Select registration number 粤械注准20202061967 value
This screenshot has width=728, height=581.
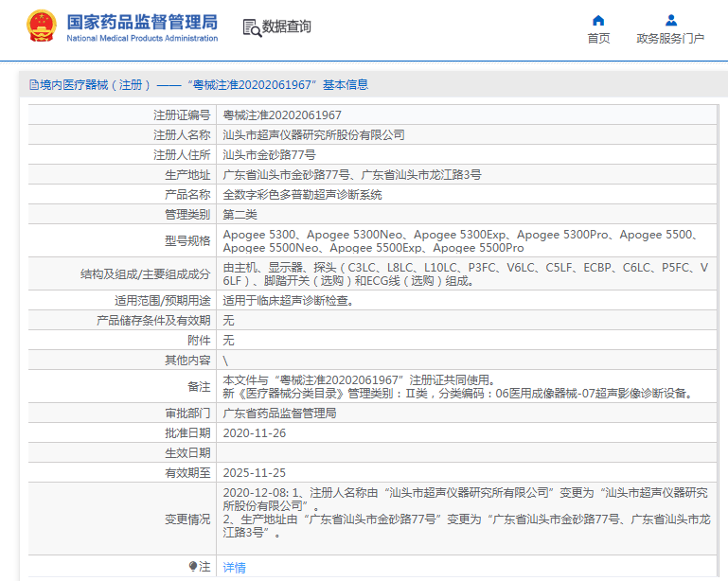tap(282, 115)
